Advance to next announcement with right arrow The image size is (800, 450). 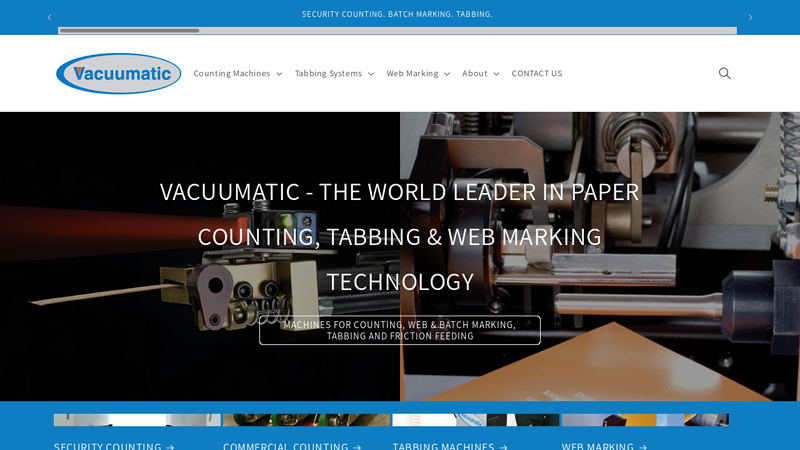[x=750, y=17]
